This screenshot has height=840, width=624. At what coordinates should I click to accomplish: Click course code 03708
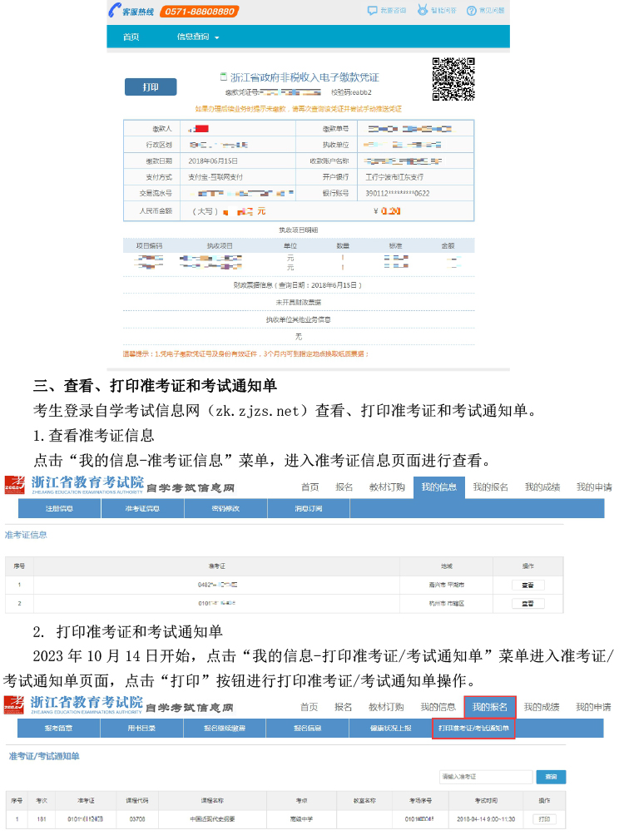click(137, 819)
